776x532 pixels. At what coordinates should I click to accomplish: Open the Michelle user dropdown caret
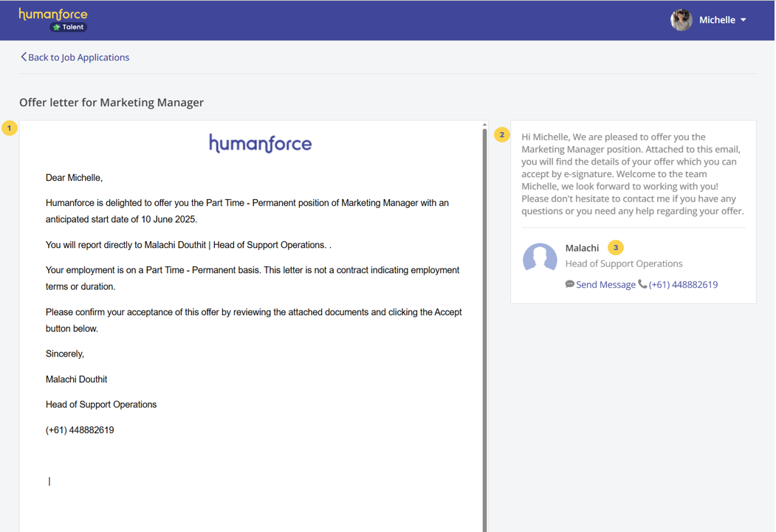point(744,20)
